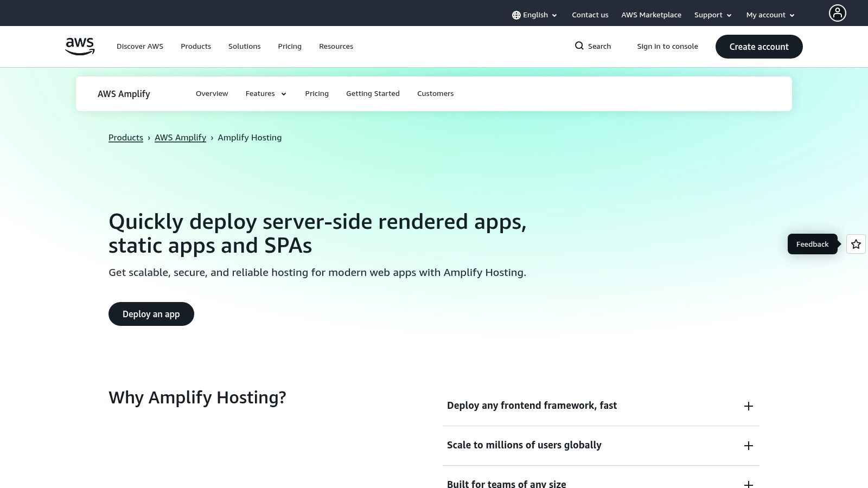Open AWS Amplify from the breadcrumb
Viewport: 868px width, 488px height.
point(180,137)
